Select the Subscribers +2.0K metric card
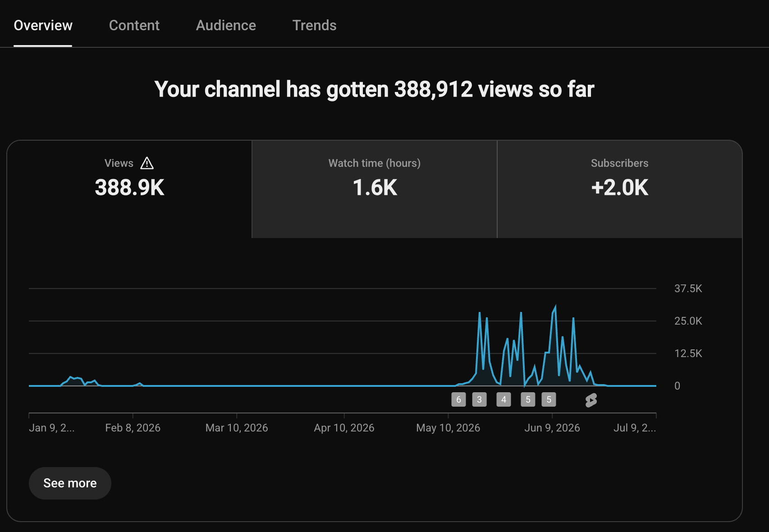 pyautogui.click(x=620, y=189)
